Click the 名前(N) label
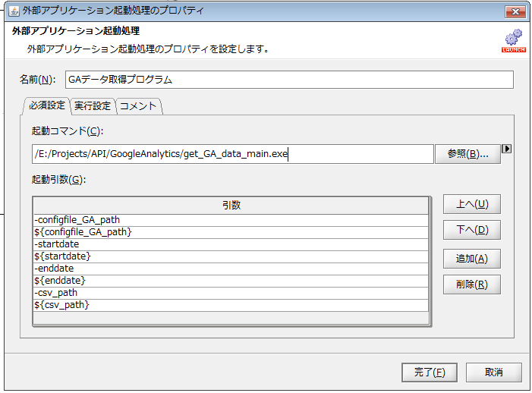 (x=37, y=80)
